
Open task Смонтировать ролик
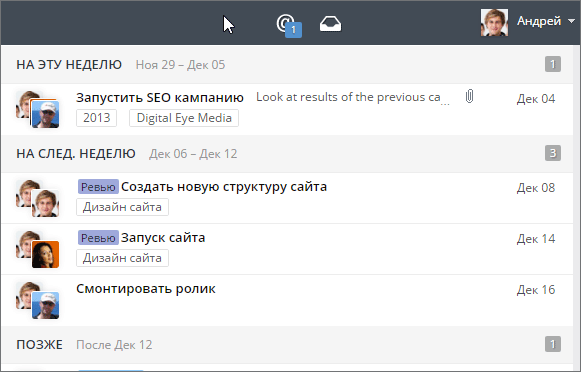(x=146, y=289)
